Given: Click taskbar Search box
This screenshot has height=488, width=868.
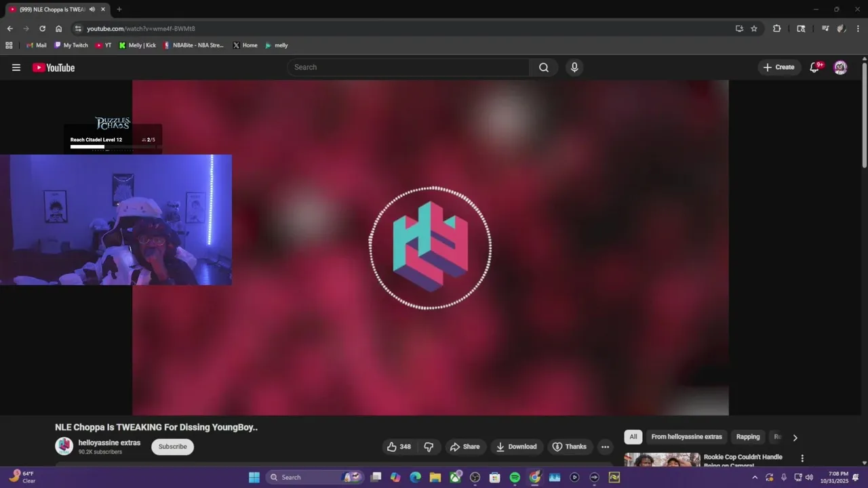Looking at the screenshot, I should [315, 477].
